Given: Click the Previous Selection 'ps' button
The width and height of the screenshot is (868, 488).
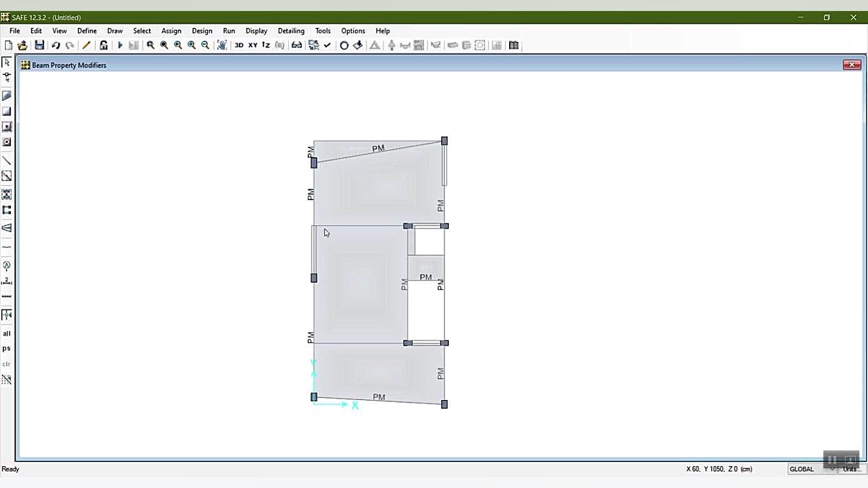Looking at the screenshot, I should 6,348.
